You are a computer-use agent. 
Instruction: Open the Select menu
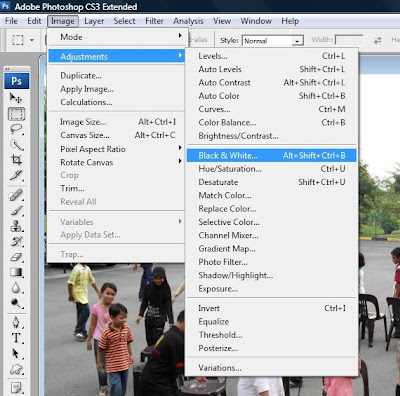click(124, 21)
